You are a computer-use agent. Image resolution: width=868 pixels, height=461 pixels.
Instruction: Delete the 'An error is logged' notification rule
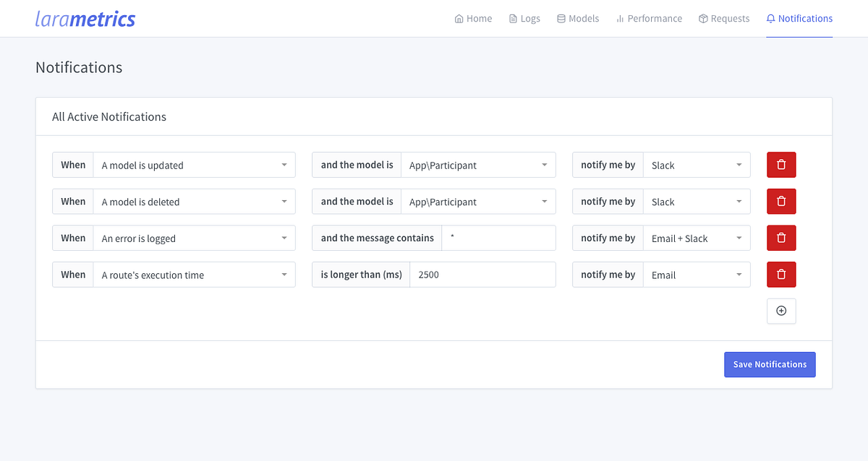[781, 238]
